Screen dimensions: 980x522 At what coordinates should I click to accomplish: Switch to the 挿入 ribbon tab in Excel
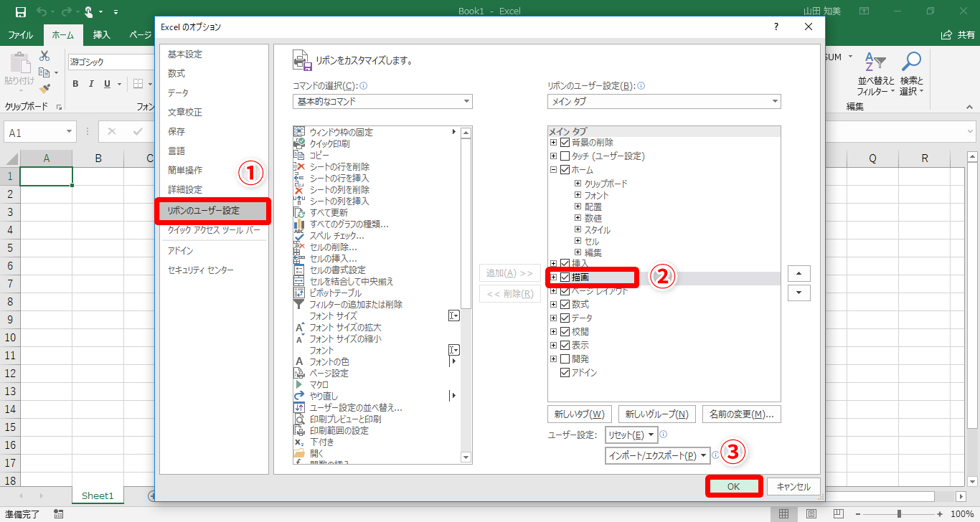coord(102,34)
